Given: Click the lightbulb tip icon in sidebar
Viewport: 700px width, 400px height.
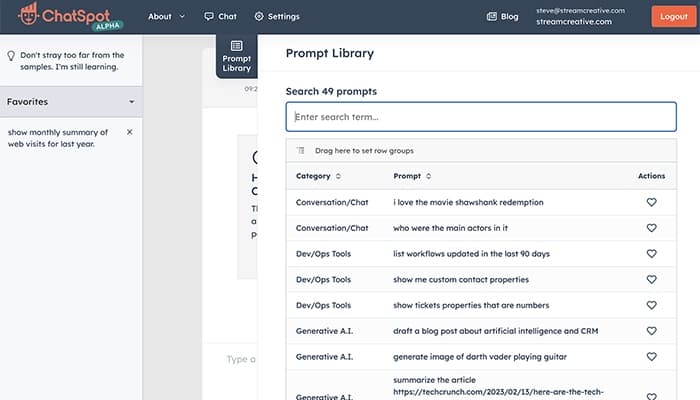Looking at the screenshot, I should tap(11, 56).
